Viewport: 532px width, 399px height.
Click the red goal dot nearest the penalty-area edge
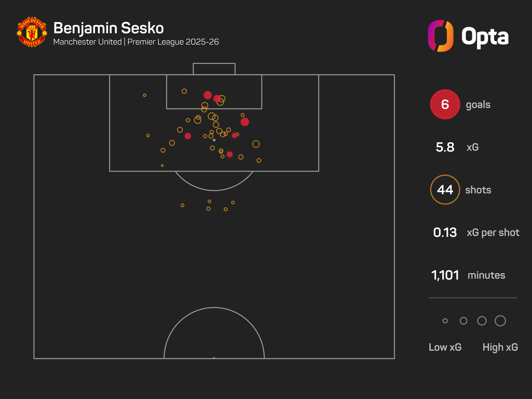[x=230, y=154]
